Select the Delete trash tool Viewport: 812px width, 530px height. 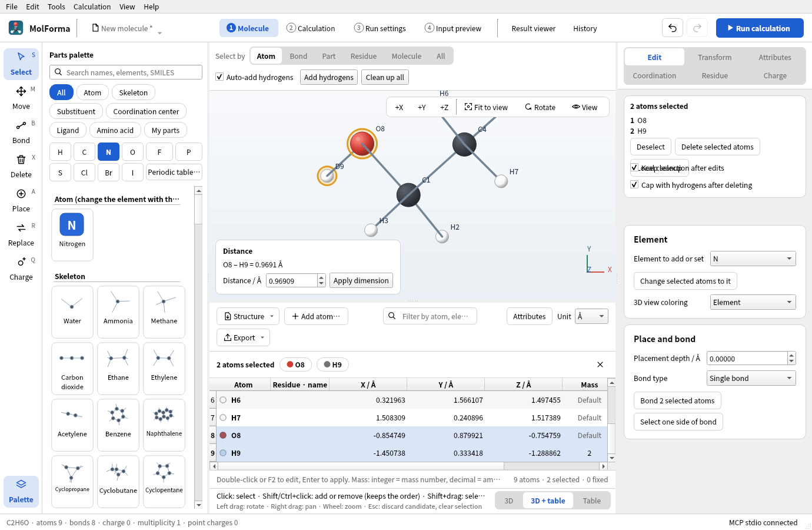coord(21,166)
